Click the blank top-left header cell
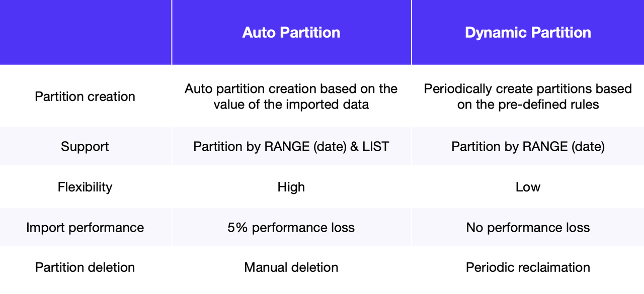 86,33
